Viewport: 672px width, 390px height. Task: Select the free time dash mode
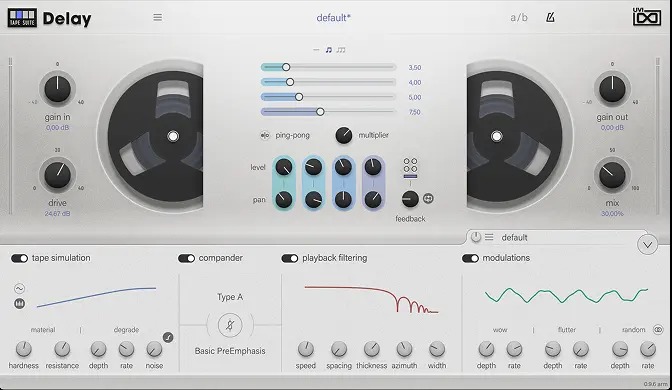pos(316,50)
